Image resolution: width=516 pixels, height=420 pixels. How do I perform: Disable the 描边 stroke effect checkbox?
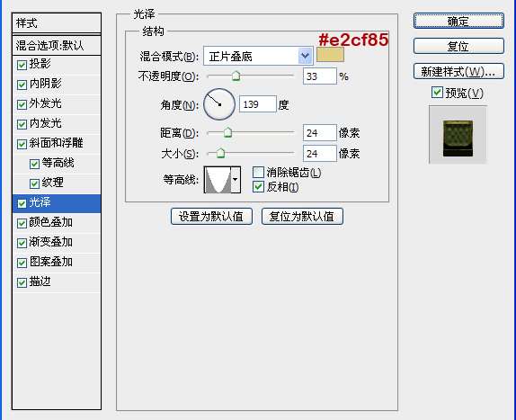(x=22, y=282)
